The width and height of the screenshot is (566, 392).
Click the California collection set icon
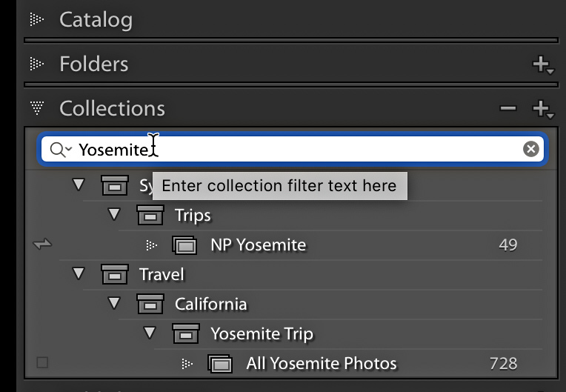click(x=150, y=304)
